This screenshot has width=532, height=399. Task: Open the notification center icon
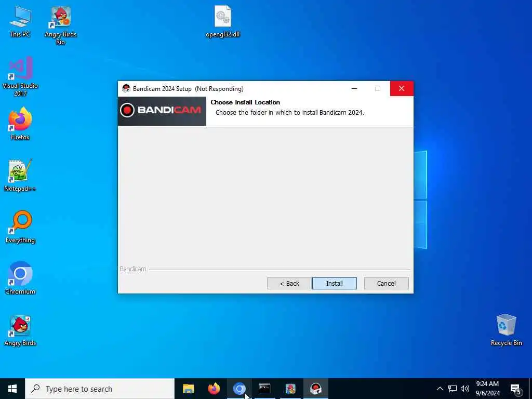click(x=516, y=389)
